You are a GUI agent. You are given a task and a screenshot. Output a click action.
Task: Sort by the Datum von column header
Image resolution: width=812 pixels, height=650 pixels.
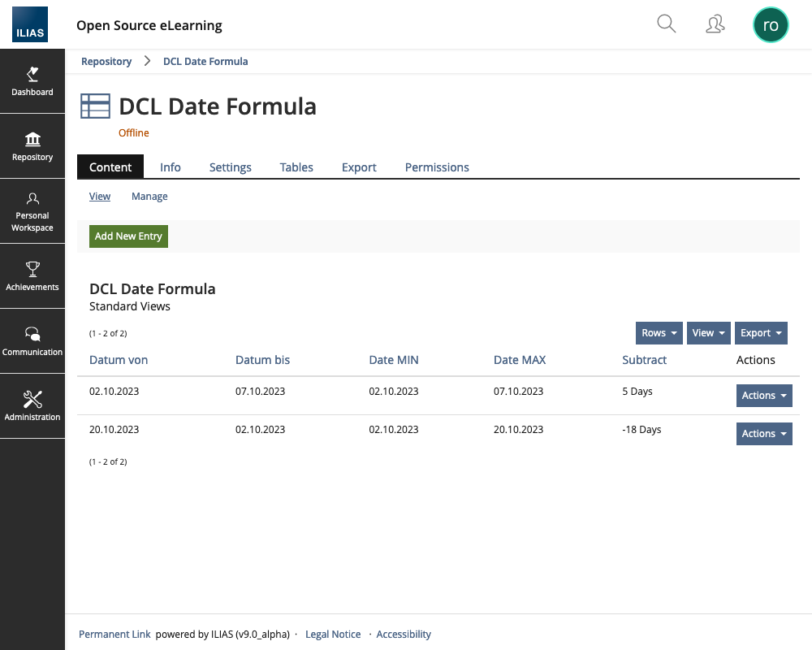click(x=119, y=360)
